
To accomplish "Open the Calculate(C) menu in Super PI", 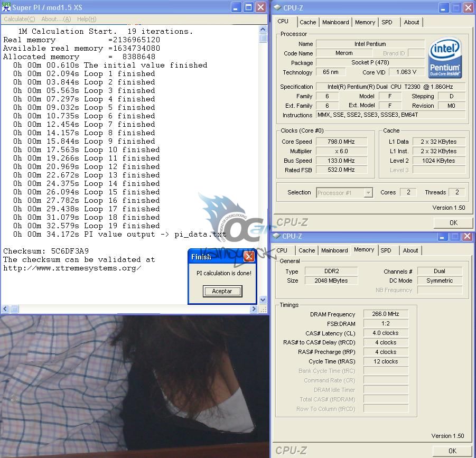I will click(x=20, y=19).
